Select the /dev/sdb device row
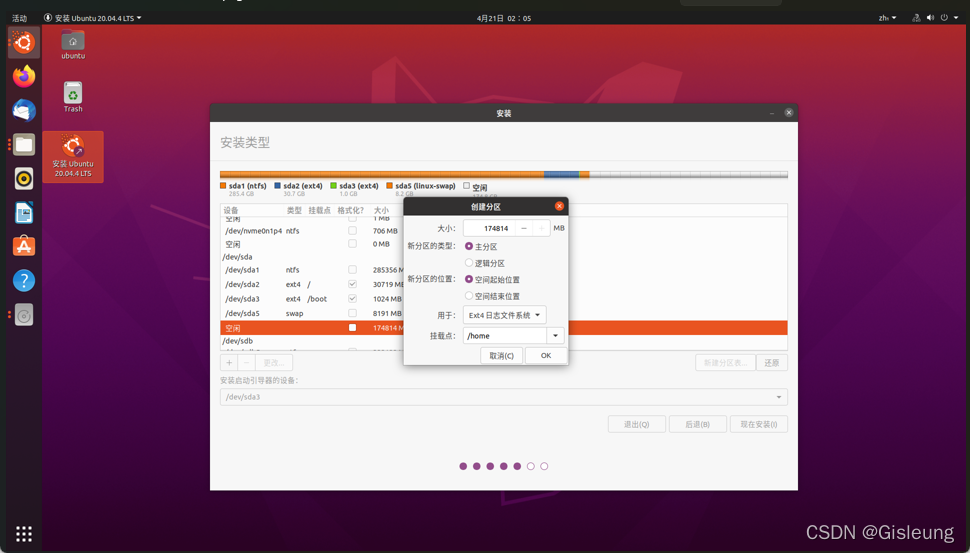 click(504, 341)
